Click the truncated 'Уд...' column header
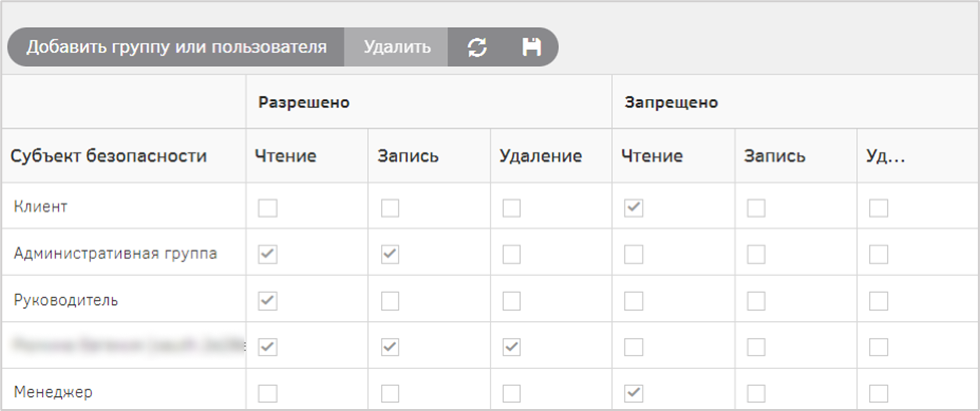980x411 pixels. 885,156
